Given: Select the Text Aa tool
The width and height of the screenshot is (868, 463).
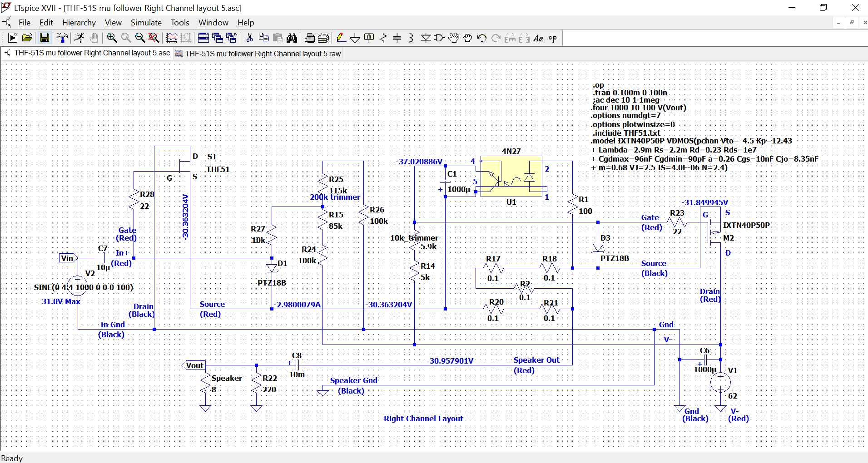Looking at the screenshot, I should pos(538,38).
